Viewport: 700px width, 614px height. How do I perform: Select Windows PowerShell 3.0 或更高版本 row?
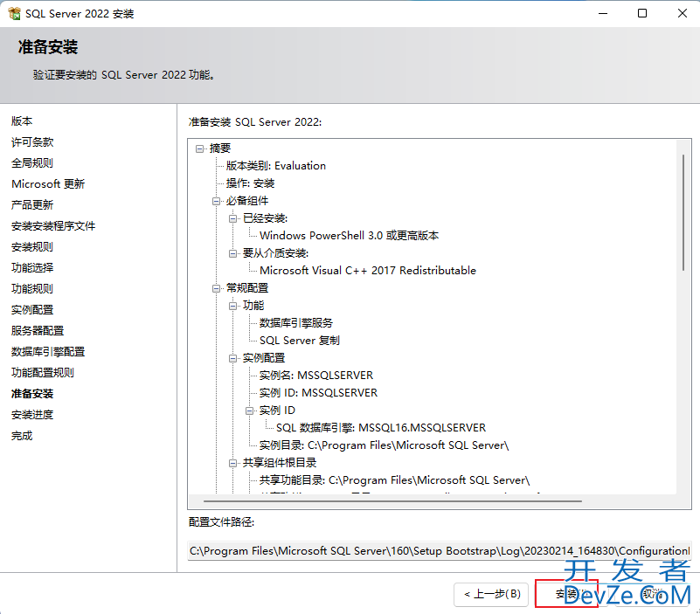[x=349, y=236]
